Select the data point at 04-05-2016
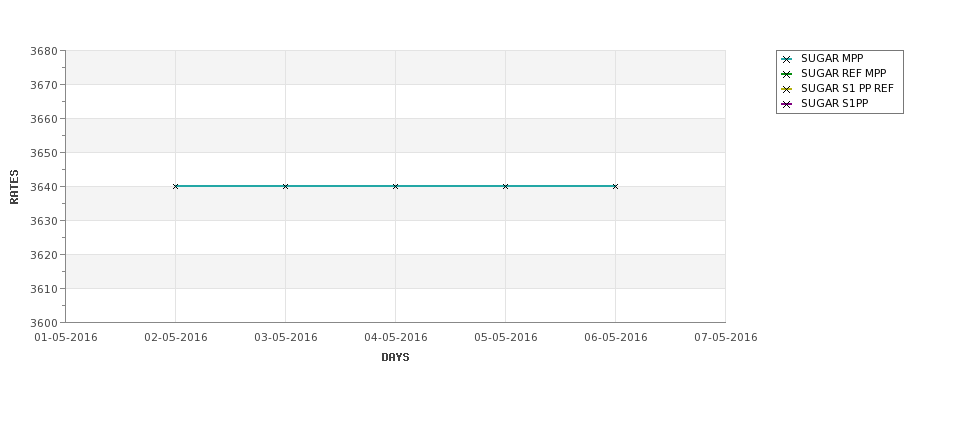 click(395, 186)
